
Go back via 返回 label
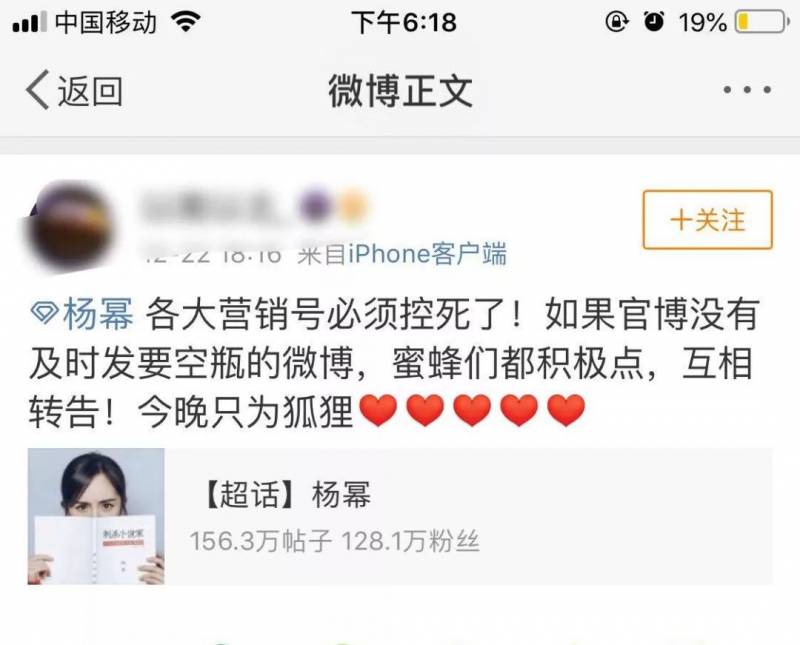[x=90, y=91]
